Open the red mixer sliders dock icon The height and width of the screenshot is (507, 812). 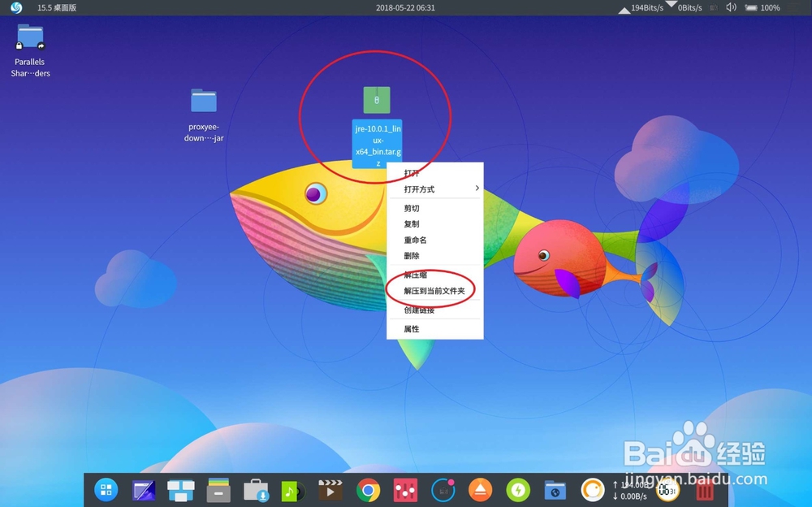tap(405, 490)
